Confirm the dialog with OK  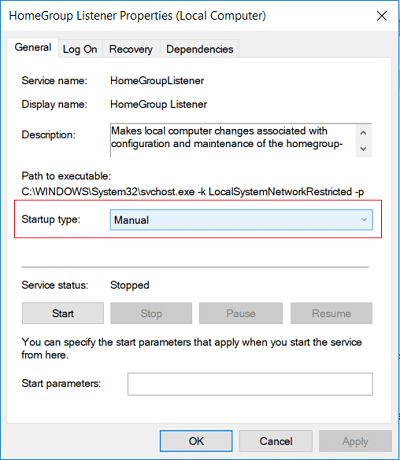(x=196, y=441)
